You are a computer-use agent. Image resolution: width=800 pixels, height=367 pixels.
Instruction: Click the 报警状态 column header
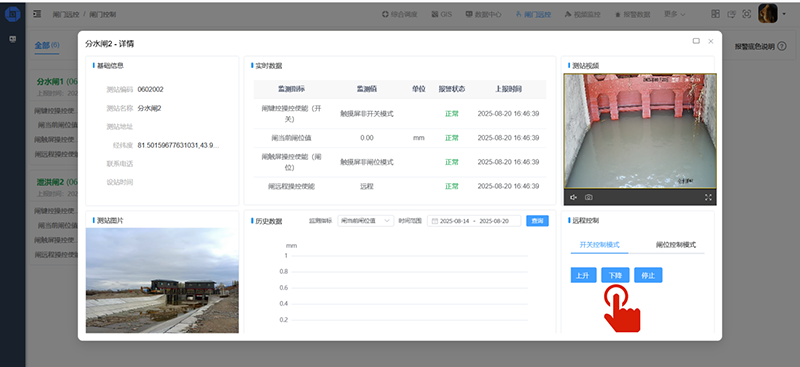(x=452, y=89)
